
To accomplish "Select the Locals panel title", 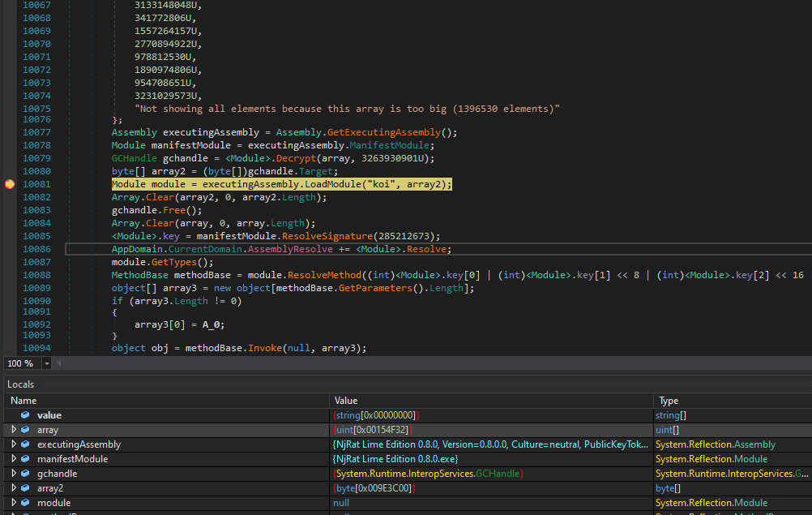I will tap(21, 384).
